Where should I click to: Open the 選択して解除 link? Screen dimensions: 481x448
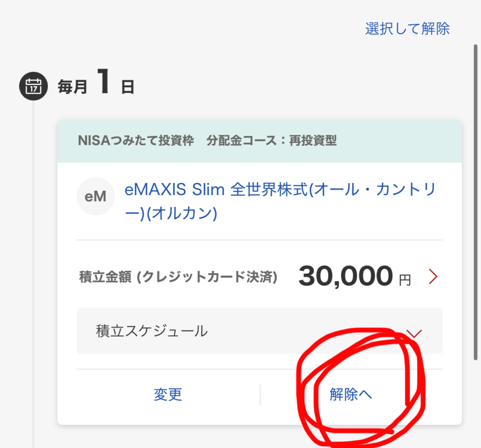[407, 29]
